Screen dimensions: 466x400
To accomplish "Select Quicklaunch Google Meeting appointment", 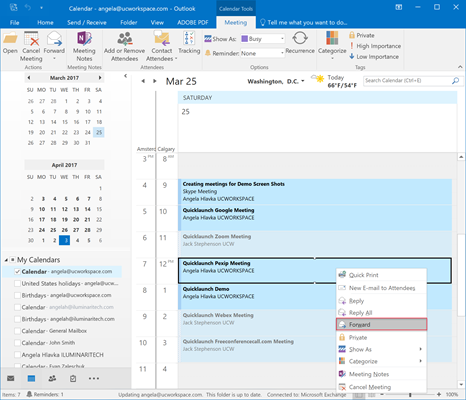I will pyautogui.click(x=315, y=218).
